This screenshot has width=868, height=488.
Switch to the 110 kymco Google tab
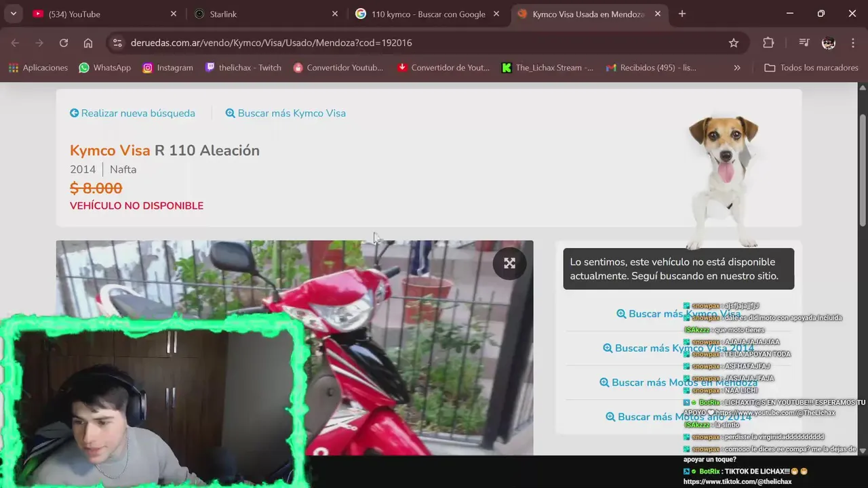427,14
